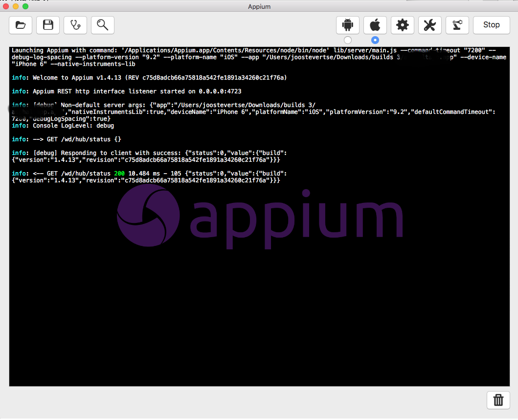Open the Appium Inspector via the magnifier icon
This screenshot has height=420, width=518.
coord(102,25)
